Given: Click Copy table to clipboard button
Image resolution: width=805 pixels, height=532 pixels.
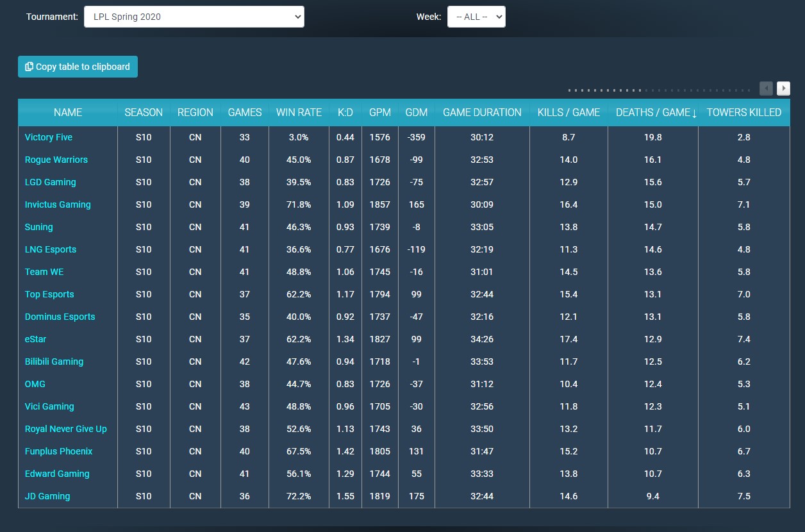Looking at the screenshot, I should point(78,67).
